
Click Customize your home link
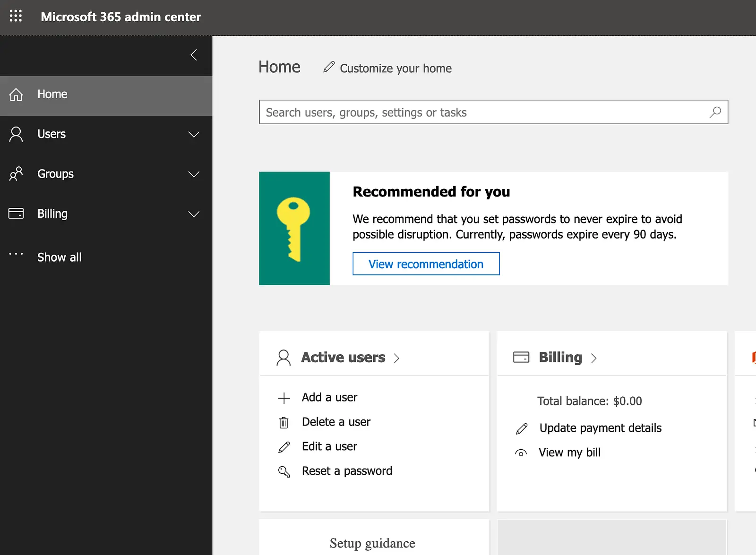pos(395,68)
